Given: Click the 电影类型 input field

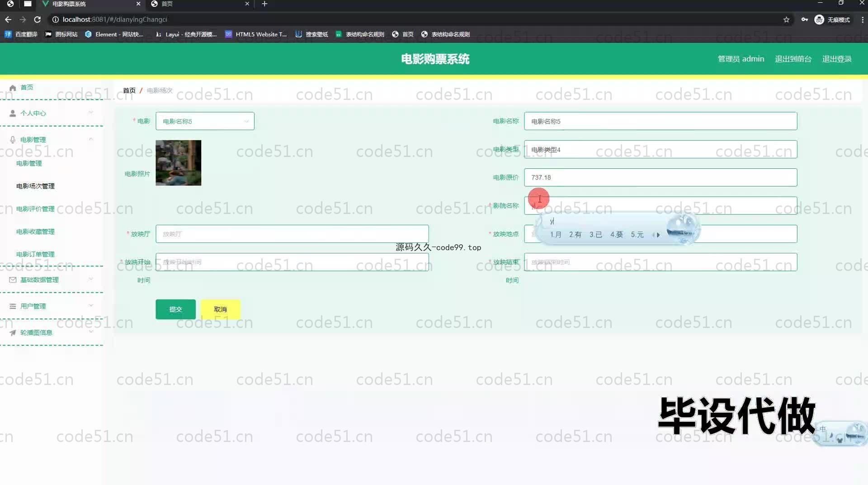Looking at the screenshot, I should [660, 149].
